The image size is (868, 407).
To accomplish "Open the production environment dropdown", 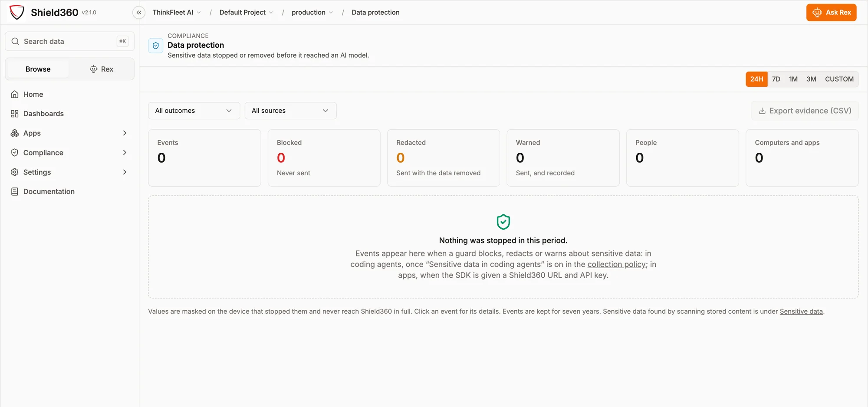I will (312, 13).
